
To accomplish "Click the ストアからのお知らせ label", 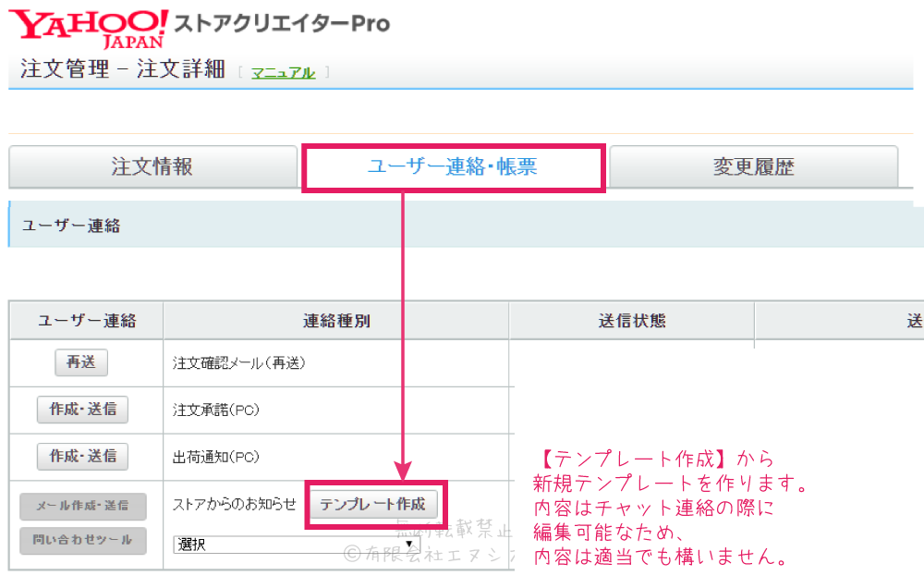I will [234, 504].
